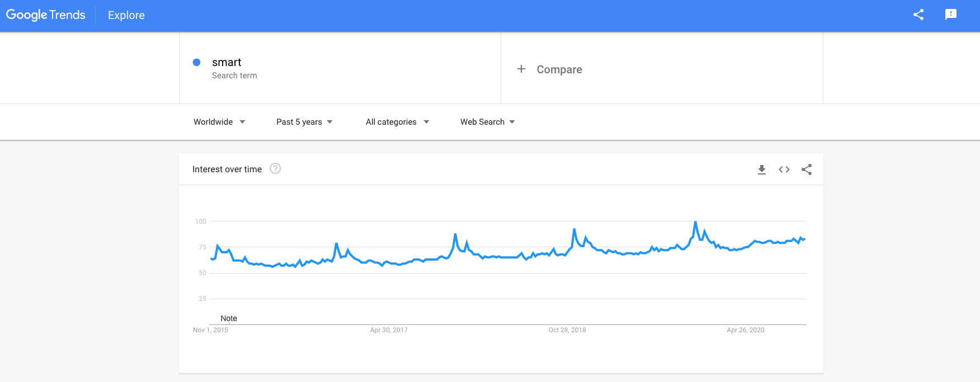Viewport: 980px width, 382px height.
Task: Download the Interest over time data as CSV
Action: (761, 169)
